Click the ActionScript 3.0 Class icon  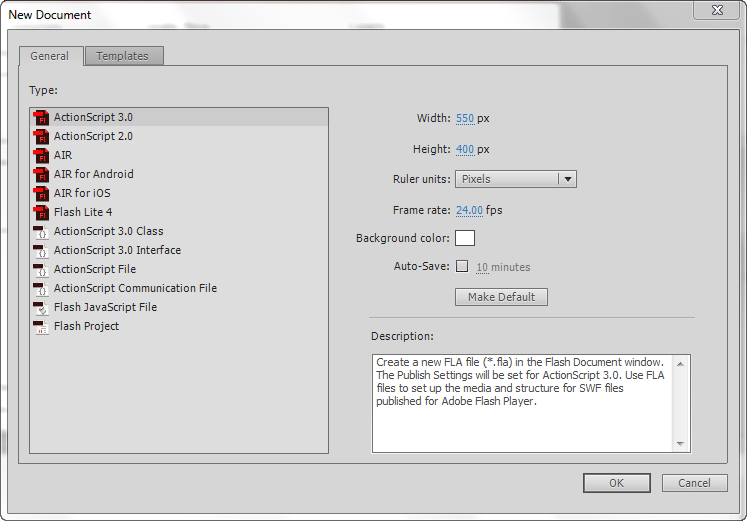click(41, 231)
